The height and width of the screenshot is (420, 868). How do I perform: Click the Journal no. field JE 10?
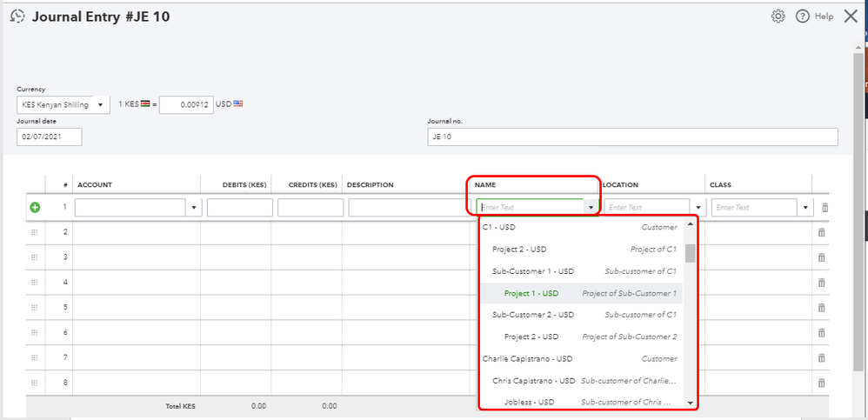(632, 137)
